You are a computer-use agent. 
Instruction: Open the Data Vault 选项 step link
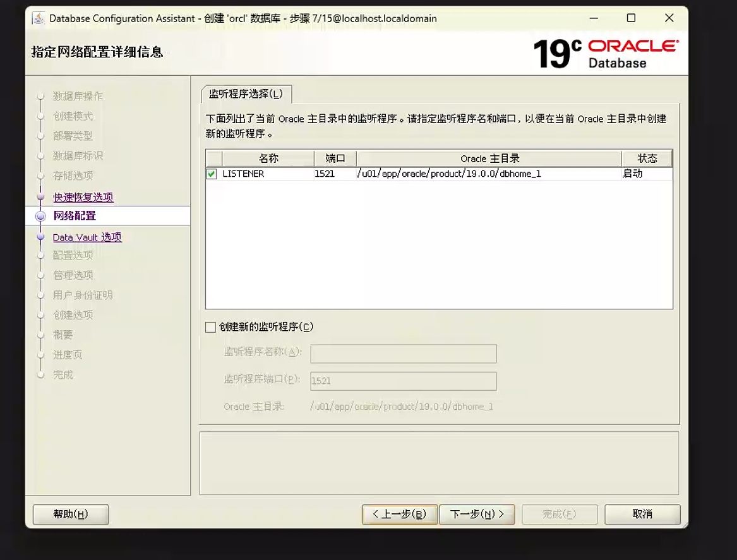pyautogui.click(x=87, y=237)
